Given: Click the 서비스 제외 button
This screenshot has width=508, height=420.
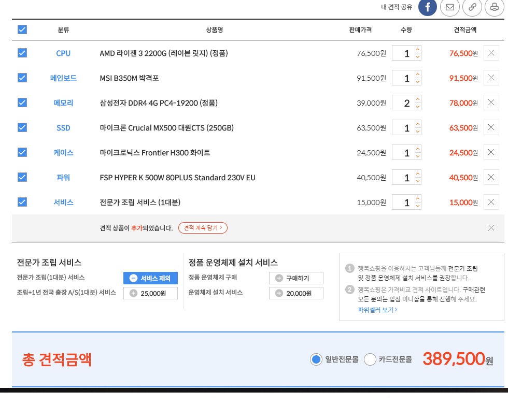Looking at the screenshot, I should [150, 278].
